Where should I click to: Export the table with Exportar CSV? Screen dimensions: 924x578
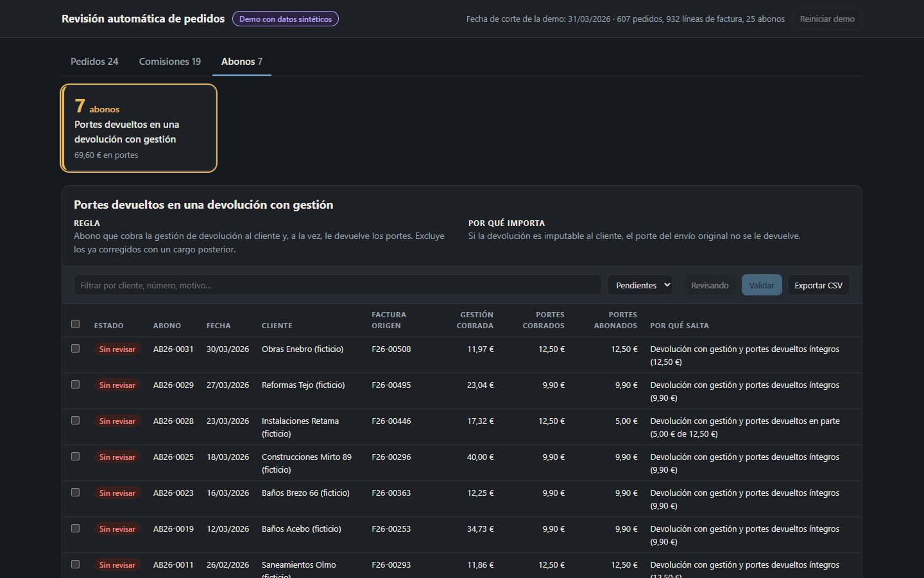click(x=818, y=285)
